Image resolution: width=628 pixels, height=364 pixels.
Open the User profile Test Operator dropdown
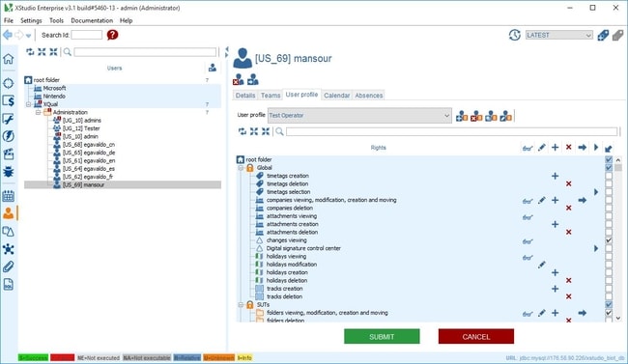coord(359,115)
